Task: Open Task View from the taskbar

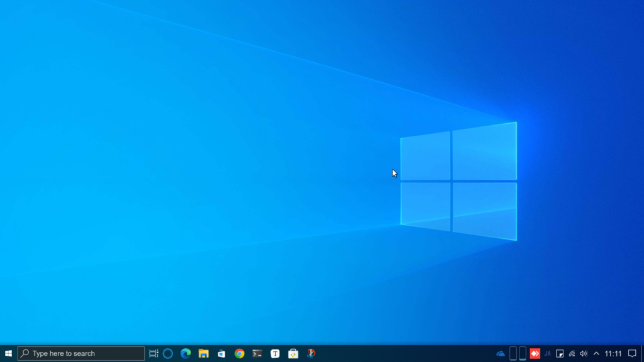Action: [153, 353]
